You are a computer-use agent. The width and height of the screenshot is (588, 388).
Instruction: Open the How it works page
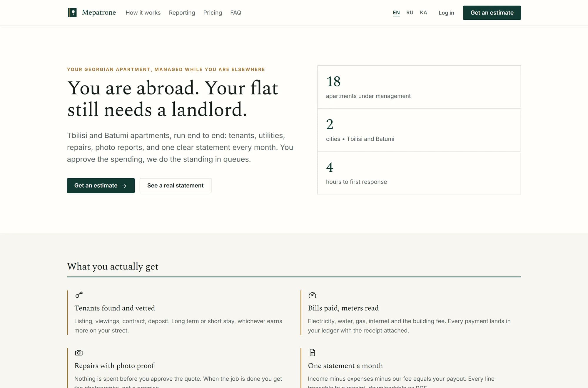143,13
